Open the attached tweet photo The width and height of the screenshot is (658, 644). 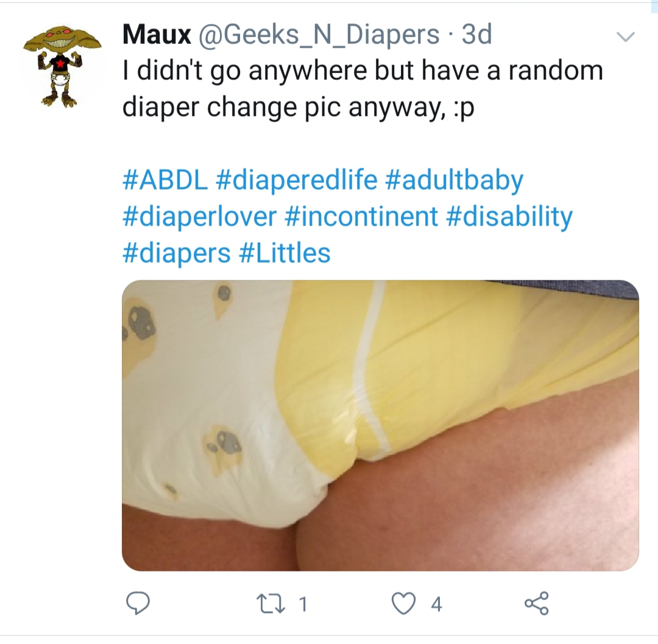[x=380, y=425]
